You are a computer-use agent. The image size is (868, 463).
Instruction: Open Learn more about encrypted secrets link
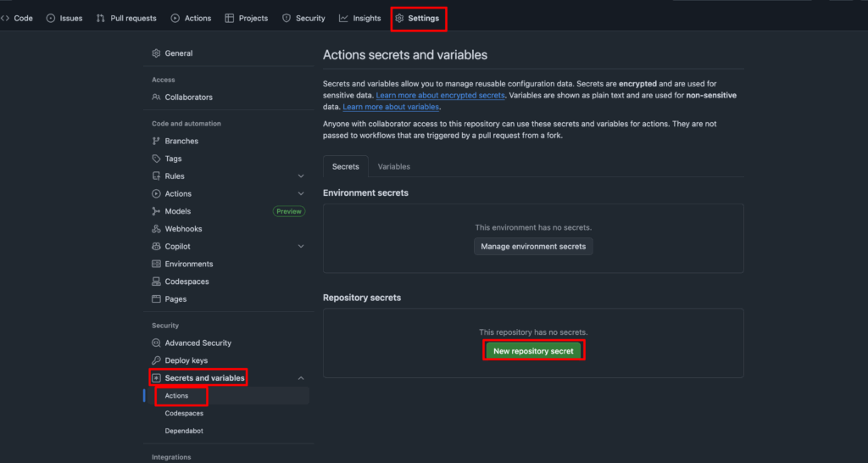[440, 96]
